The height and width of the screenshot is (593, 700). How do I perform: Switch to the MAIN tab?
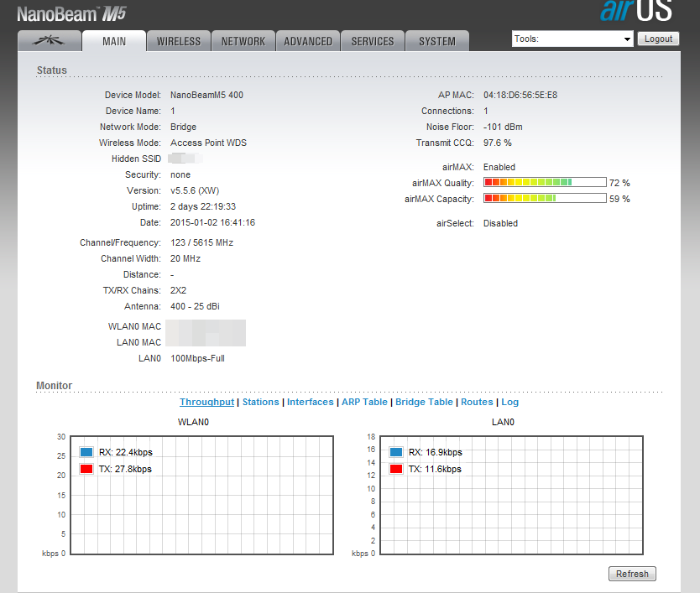[x=114, y=41]
